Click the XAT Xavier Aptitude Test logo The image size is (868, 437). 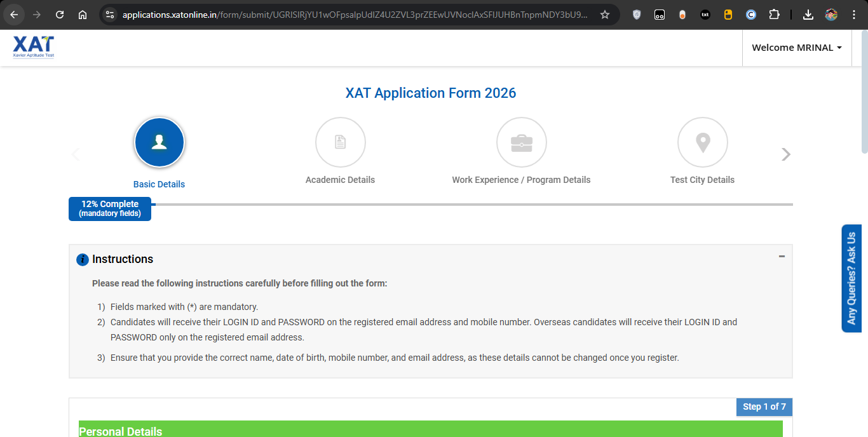pos(34,48)
